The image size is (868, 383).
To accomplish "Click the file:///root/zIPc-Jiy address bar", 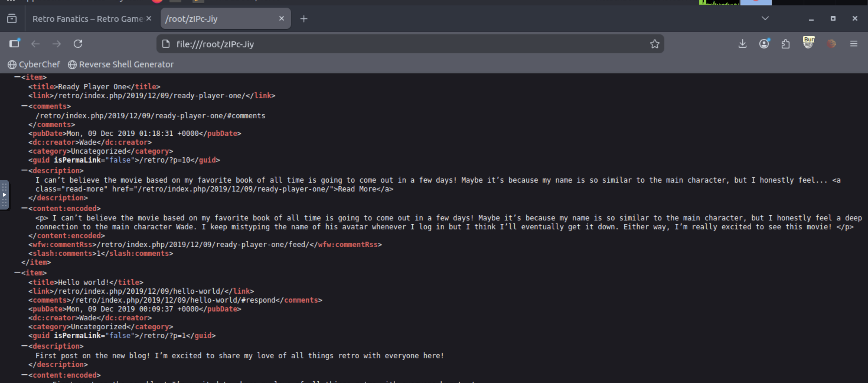I will tap(404, 44).
